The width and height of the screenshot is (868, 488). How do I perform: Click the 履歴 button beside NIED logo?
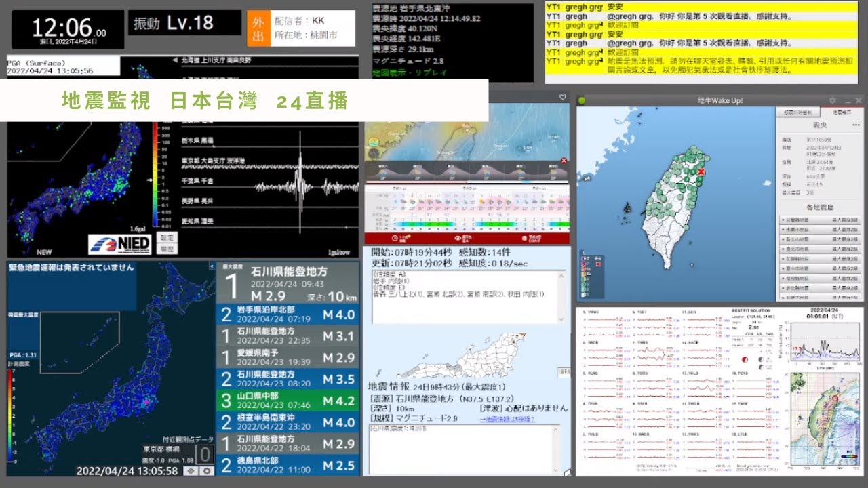pos(167,249)
